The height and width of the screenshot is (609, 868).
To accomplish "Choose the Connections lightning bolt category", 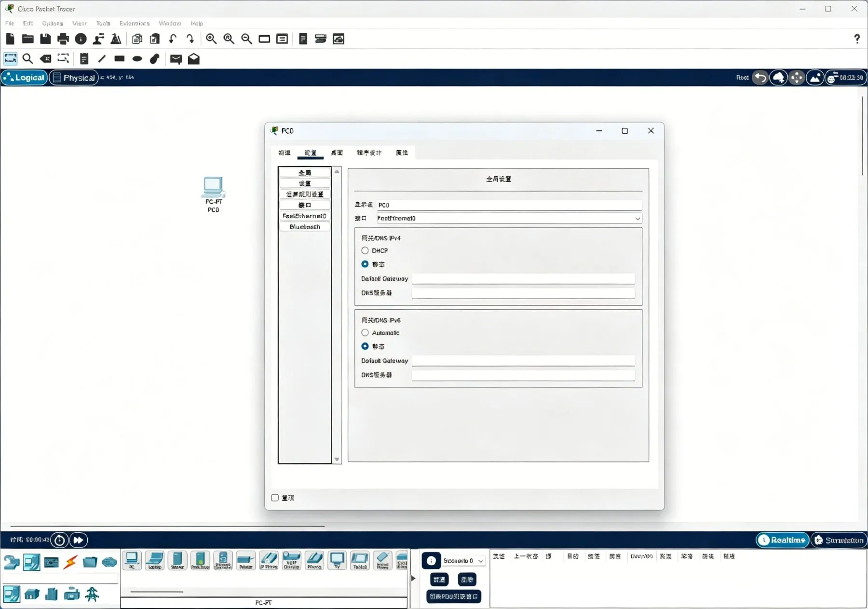I will [x=71, y=562].
